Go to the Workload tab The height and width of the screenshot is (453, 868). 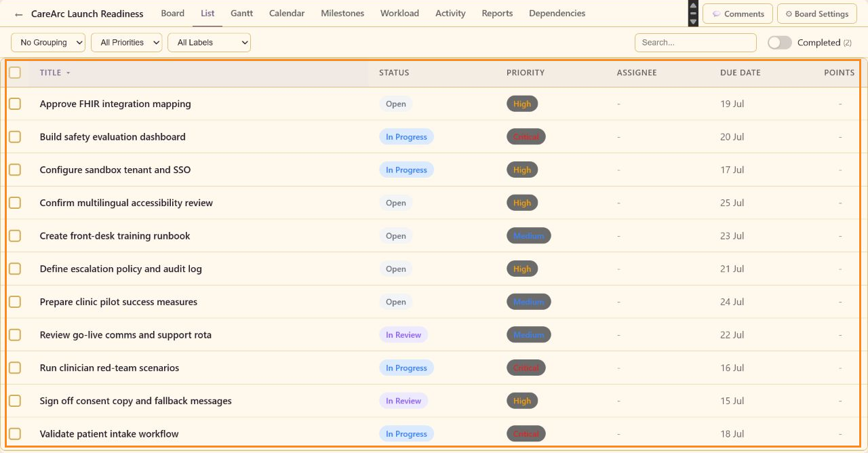coord(399,14)
